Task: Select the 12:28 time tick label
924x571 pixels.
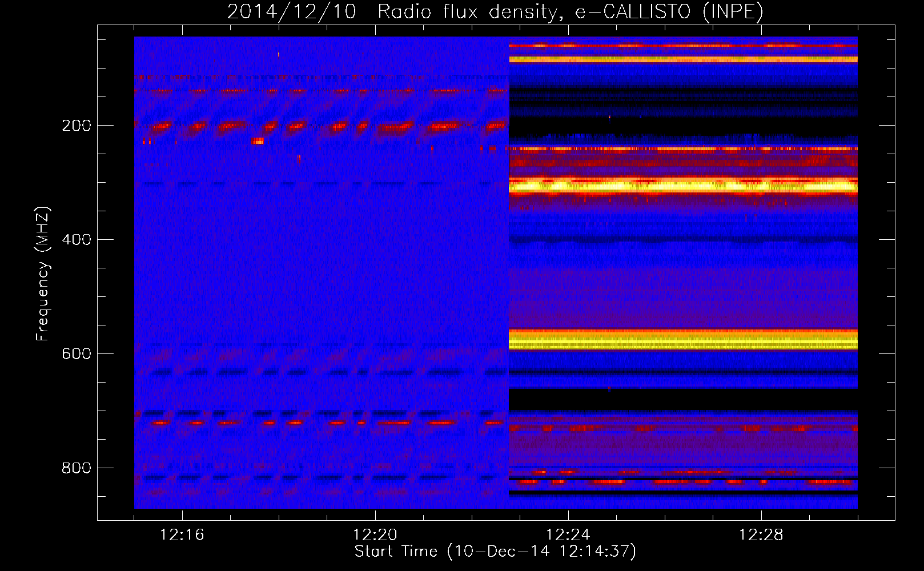Action: coord(761,535)
